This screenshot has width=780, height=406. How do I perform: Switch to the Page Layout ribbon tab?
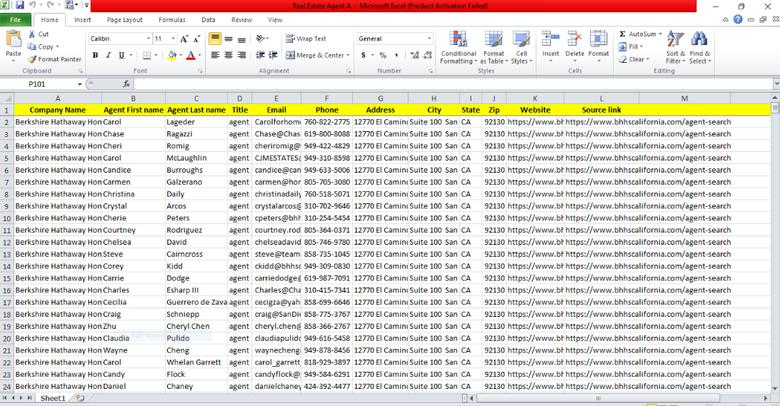point(124,19)
